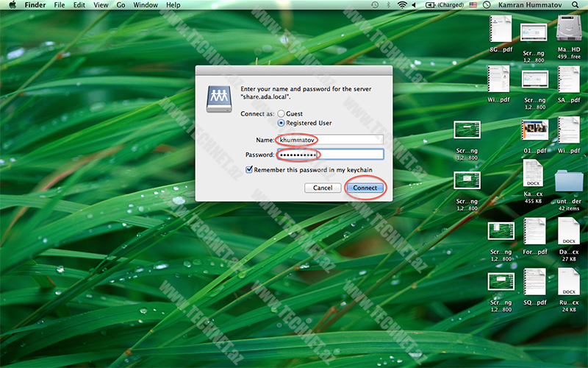Screen dimensions: 588x368
Task: Open the Apple menu
Action: pyautogui.click(x=12, y=5)
